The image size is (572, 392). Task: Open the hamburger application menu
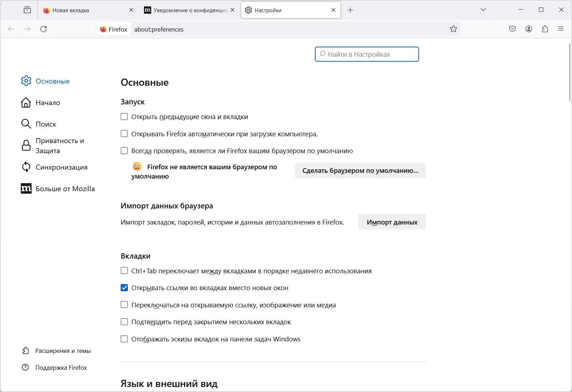561,29
